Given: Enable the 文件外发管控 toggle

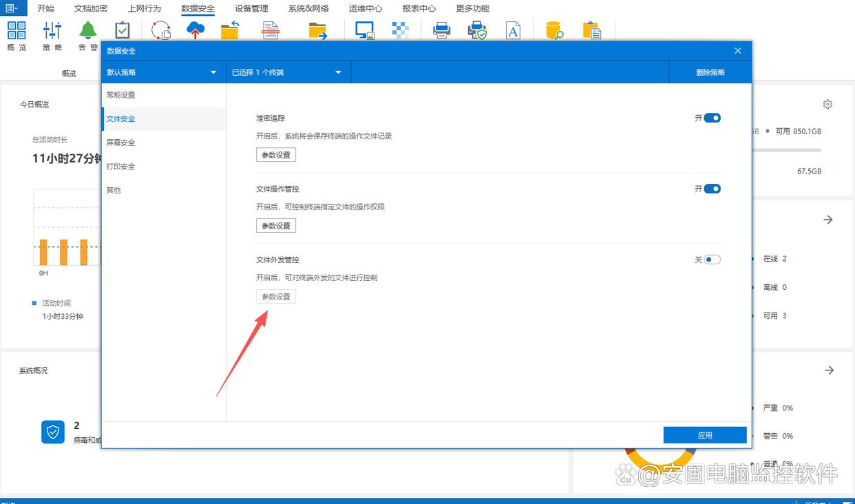Looking at the screenshot, I should coord(712,260).
